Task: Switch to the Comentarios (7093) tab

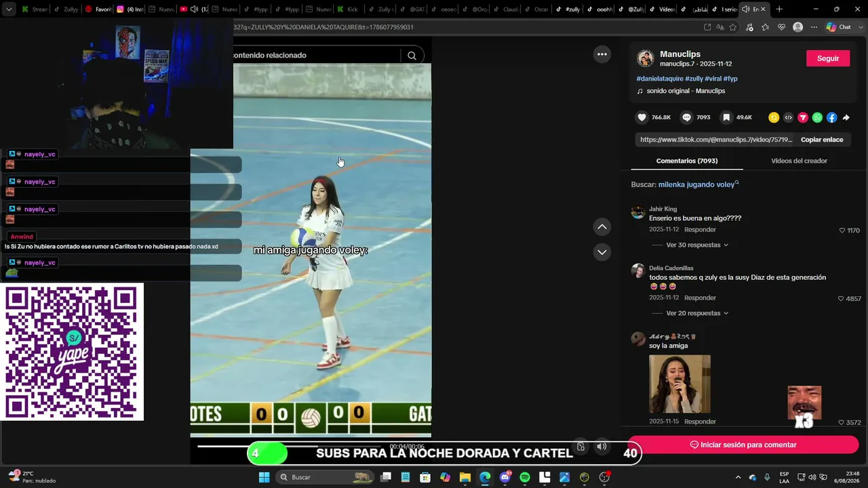Action: point(687,161)
